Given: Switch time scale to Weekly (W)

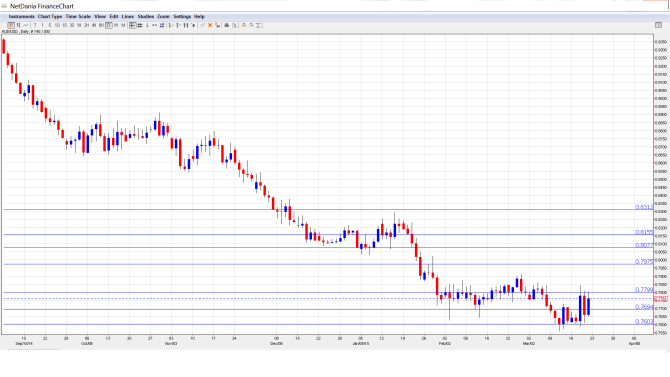Looking at the screenshot, I should (116, 25).
